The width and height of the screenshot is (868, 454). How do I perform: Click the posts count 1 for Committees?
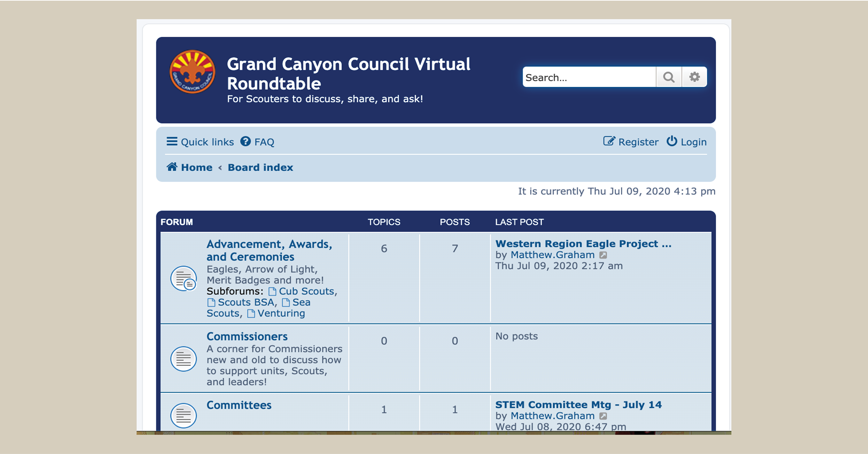[455, 409]
